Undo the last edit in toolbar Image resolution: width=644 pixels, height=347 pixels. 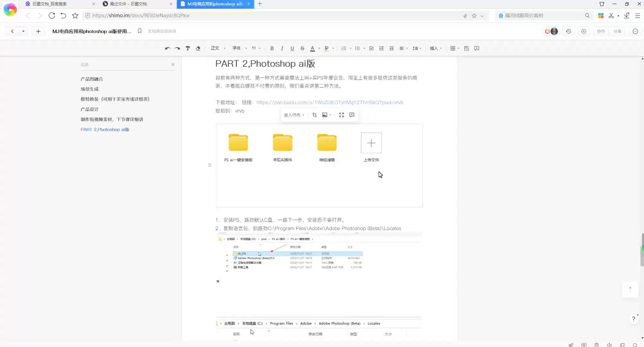click(x=167, y=48)
